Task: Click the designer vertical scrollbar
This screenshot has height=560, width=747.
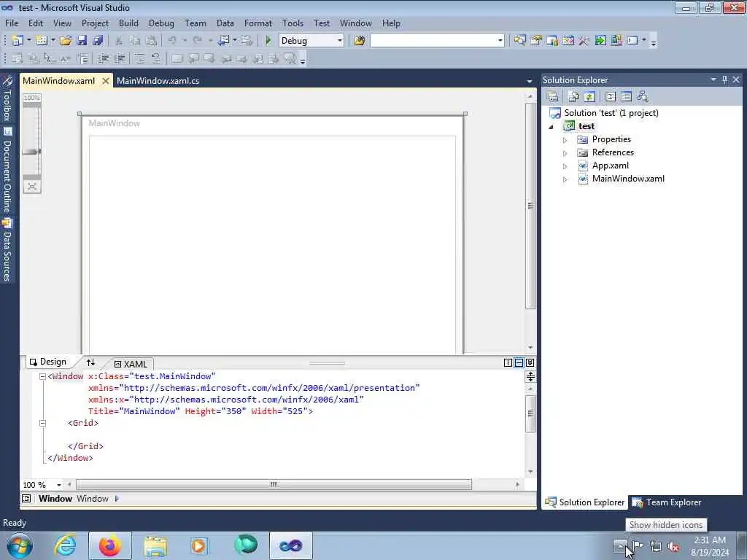Action: (x=530, y=206)
